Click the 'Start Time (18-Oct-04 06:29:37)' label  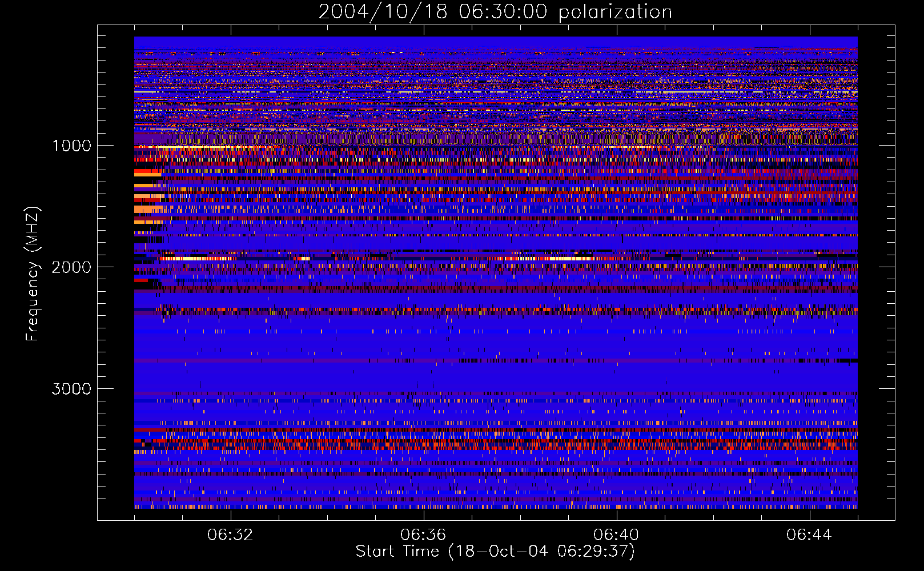(x=495, y=552)
